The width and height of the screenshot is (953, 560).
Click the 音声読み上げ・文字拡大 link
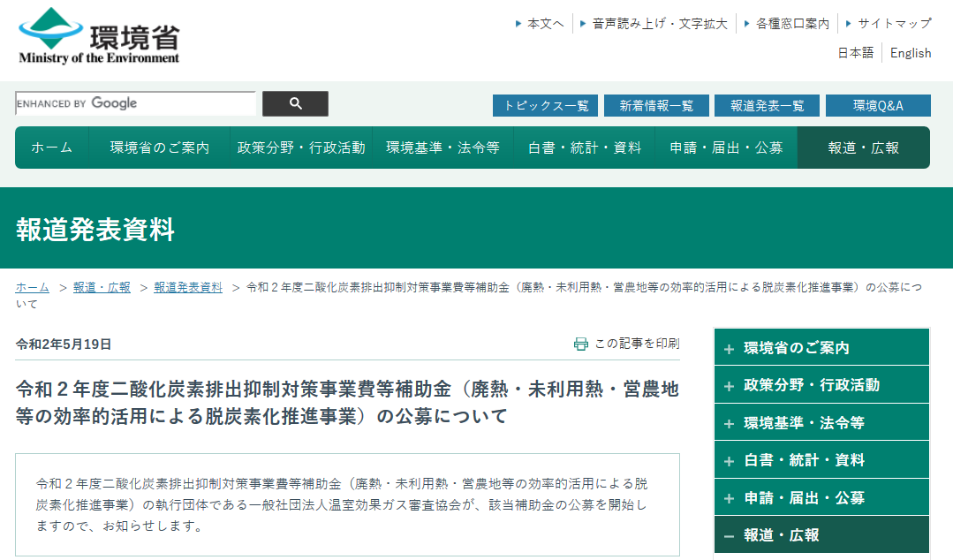pos(660,24)
